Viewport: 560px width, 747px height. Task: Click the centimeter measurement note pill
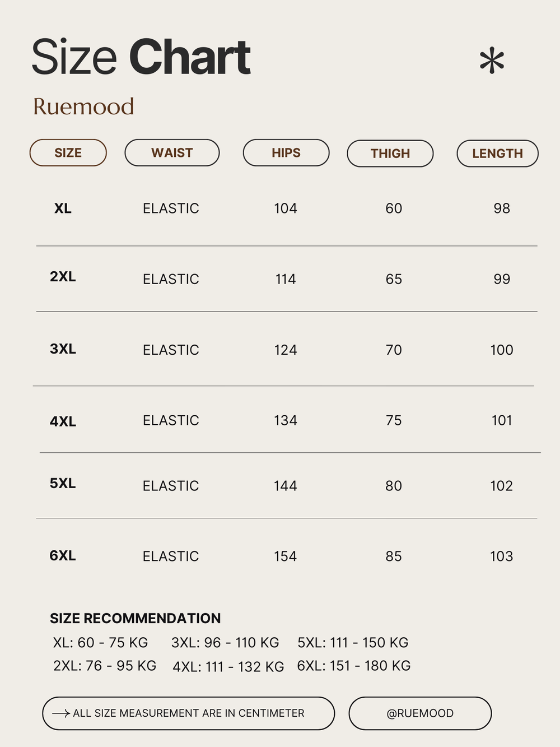tap(188, 713)
